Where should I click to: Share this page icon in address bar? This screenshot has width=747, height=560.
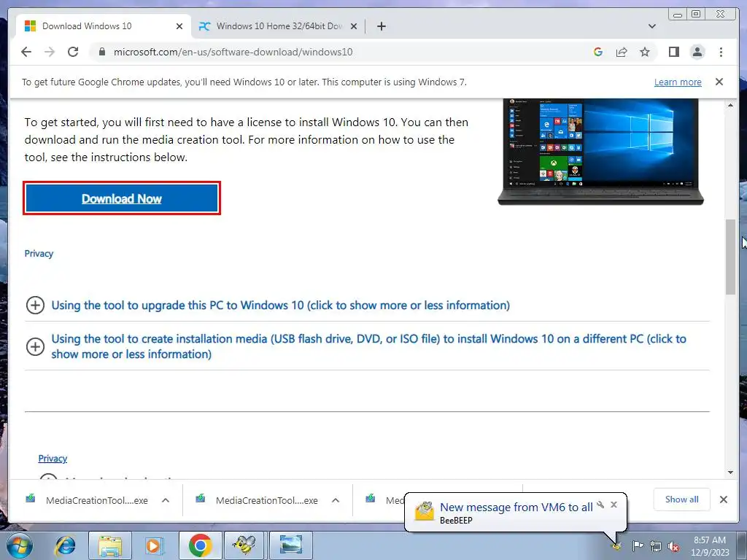622,52
